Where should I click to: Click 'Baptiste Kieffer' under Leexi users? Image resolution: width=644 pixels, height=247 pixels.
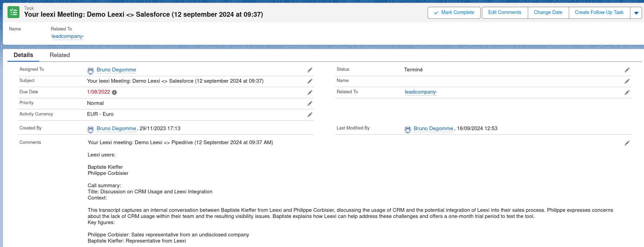[105, 167]
